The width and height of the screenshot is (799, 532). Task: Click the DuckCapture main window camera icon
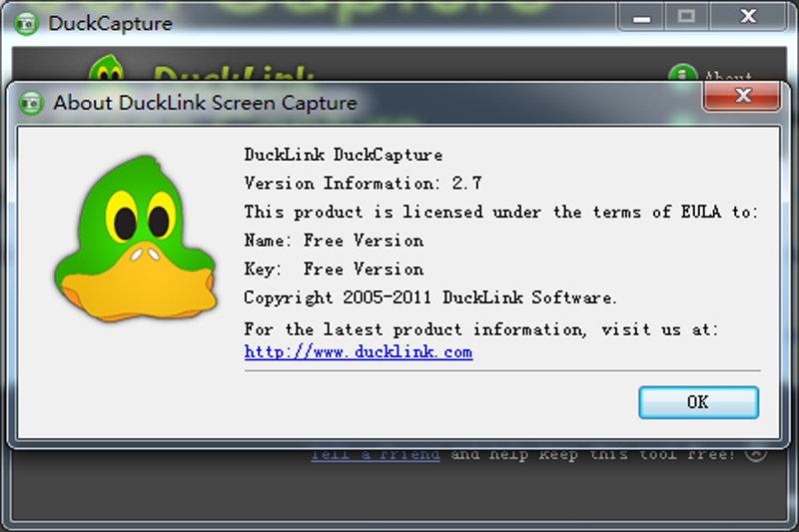point(26,23)
